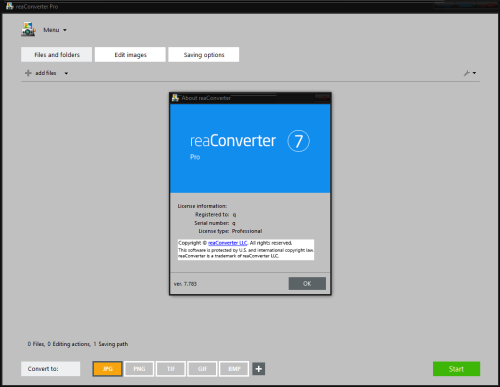The width and height of the screenshot is (500, 387).
Task: Add another output format with plus button
Action: point(259,369)
